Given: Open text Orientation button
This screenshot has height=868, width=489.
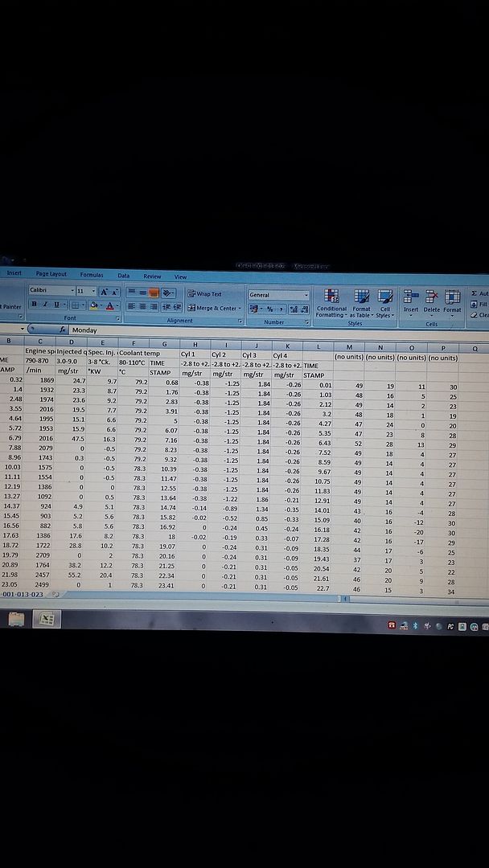Looking at the screenshot, I should 168,293.
